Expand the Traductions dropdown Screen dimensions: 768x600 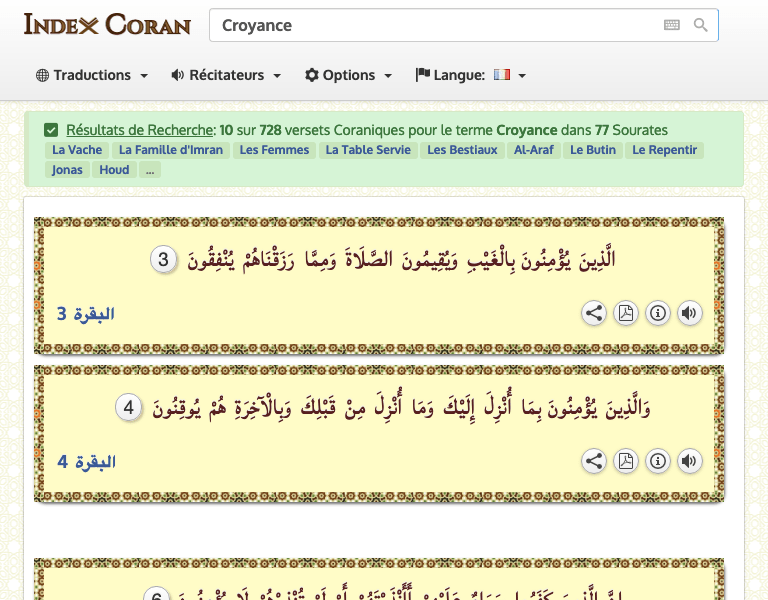click(92, 75)
